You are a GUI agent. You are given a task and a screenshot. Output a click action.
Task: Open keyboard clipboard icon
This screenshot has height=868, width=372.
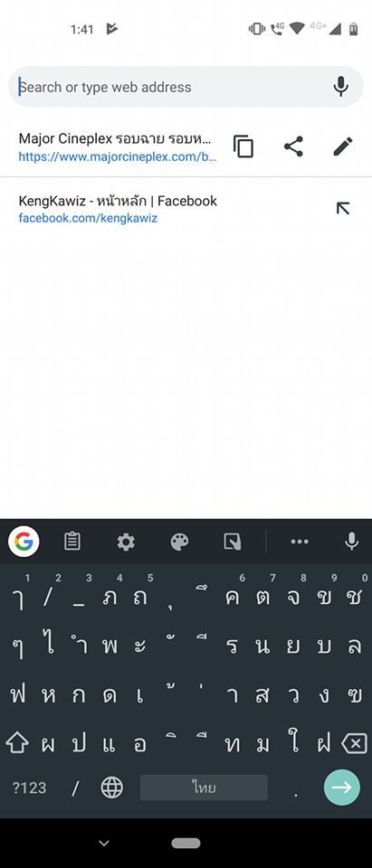click(x=72, y=542)
